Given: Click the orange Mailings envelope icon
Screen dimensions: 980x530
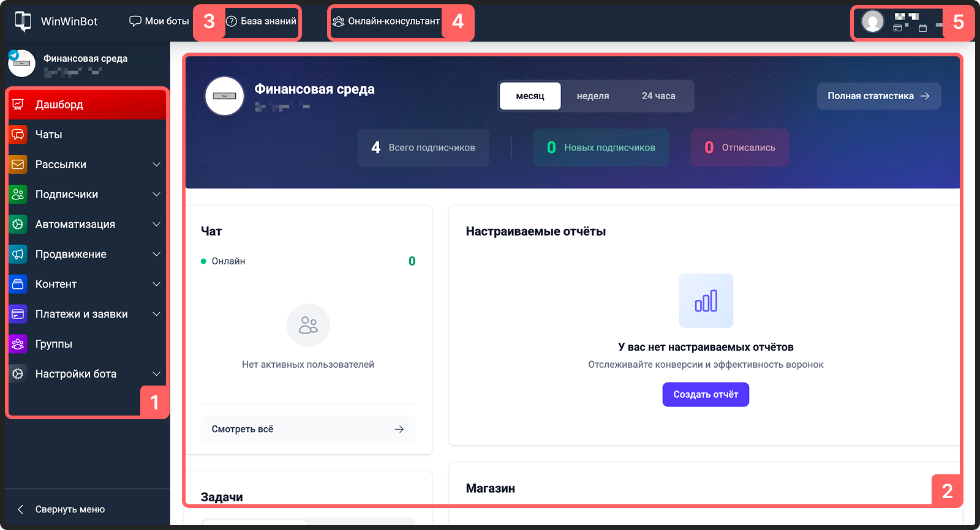Looking at the screenshot, I should click(x=18, y=165).
